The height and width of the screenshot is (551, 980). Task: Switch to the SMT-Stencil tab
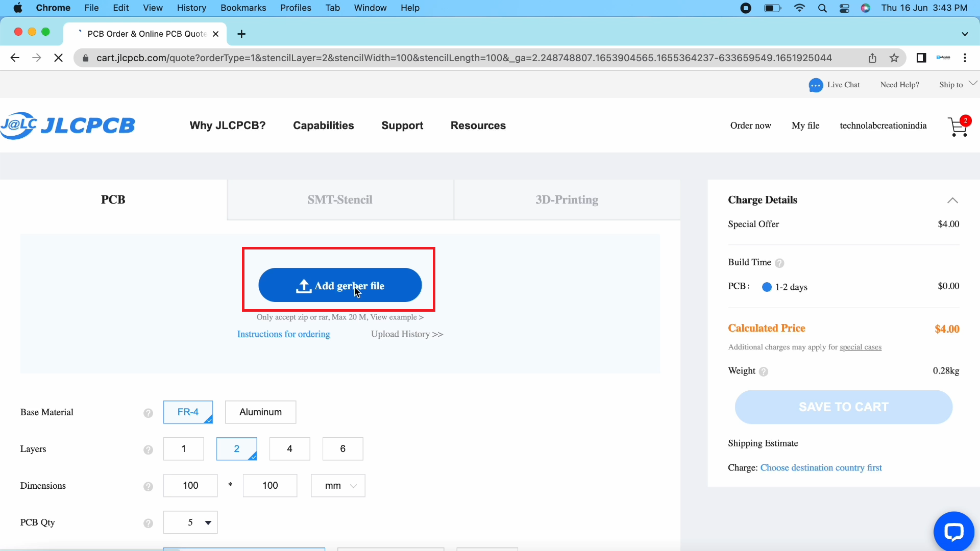[x=340, y=199]
